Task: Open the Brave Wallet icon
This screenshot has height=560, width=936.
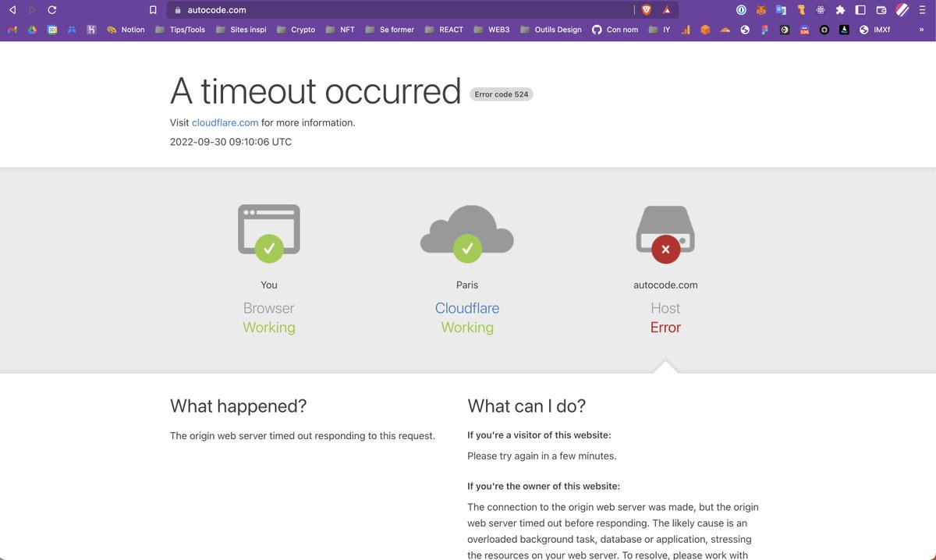Action: (x=881, y=10)
